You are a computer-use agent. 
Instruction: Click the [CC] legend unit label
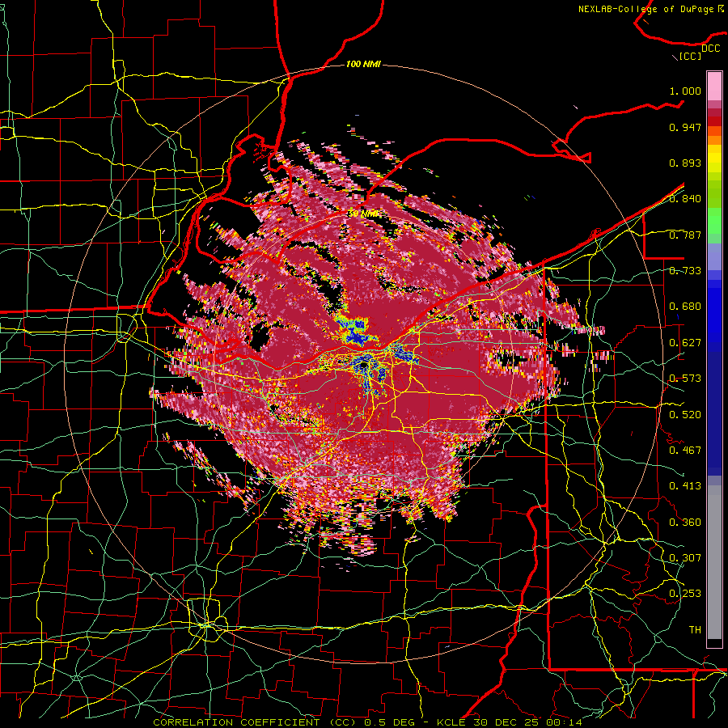coord(690,56)
